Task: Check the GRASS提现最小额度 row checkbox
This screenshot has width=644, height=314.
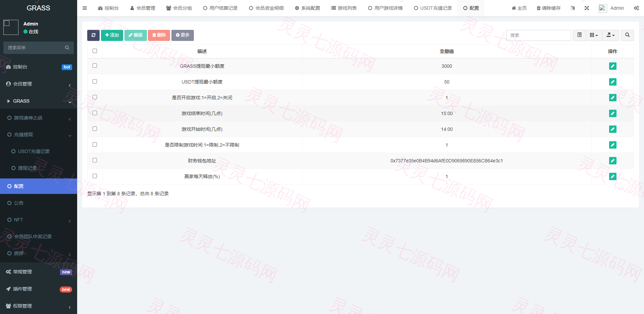Action: tap(95, 66)
